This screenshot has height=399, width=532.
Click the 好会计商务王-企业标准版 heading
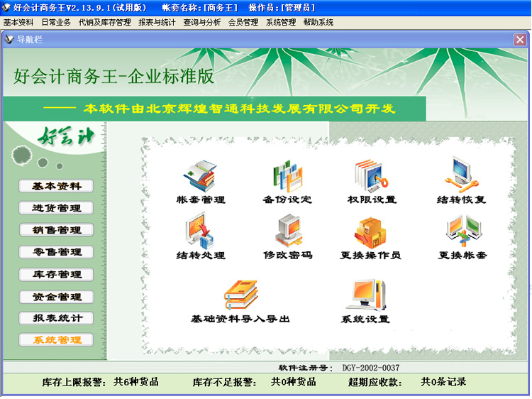113,76
